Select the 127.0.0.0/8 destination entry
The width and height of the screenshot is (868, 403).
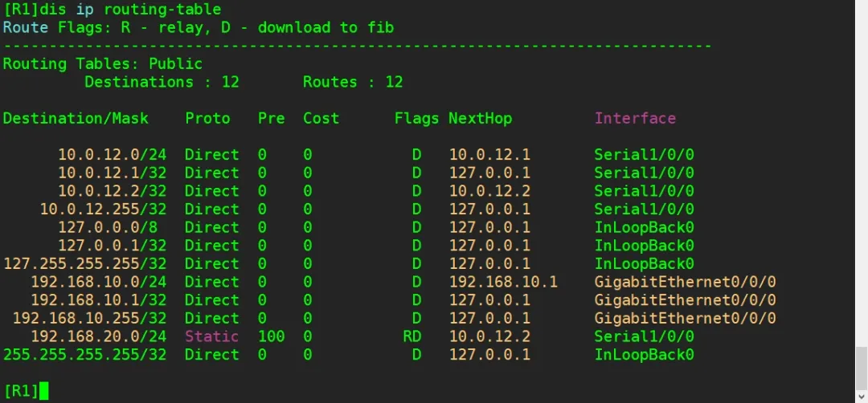pyautogui.click(x=107, y=227)
